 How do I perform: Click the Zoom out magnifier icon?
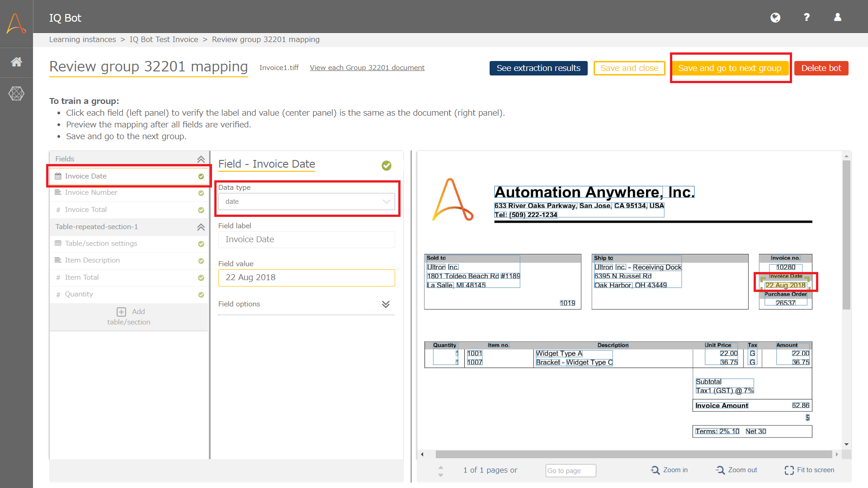(x=720, y=470)
